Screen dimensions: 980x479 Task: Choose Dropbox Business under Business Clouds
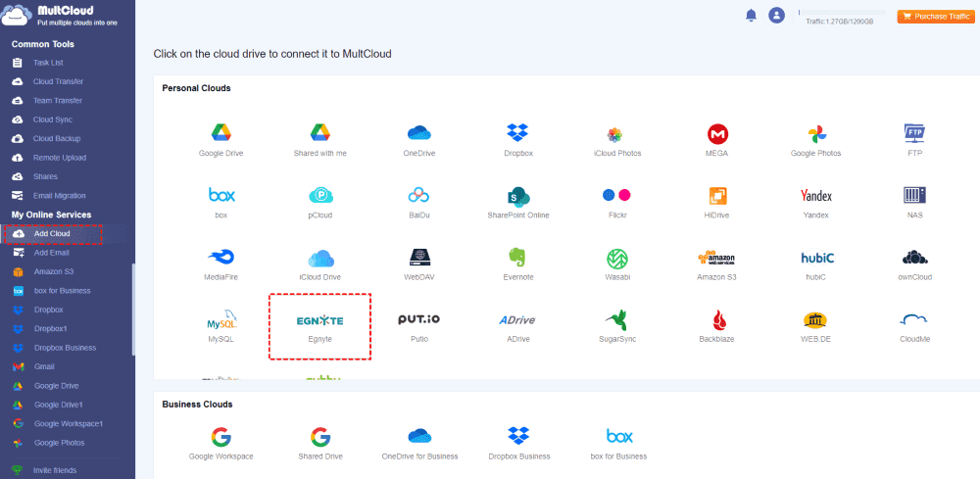[518, 444]
